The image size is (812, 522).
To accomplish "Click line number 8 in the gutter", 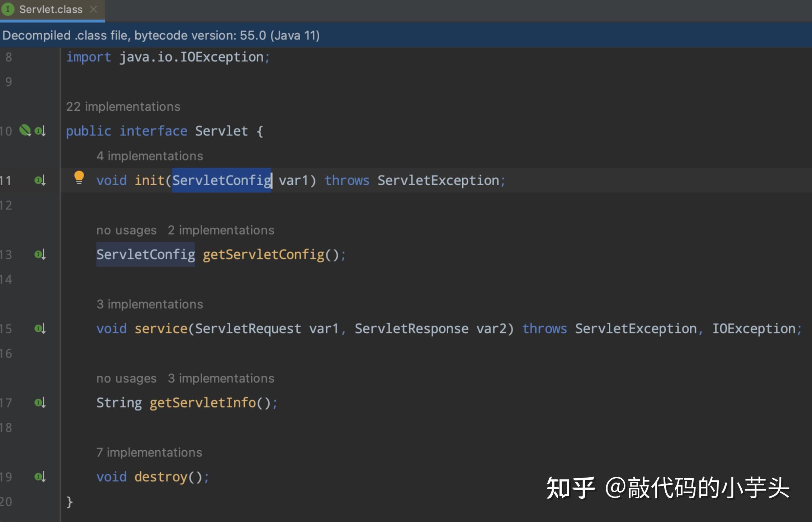I will click(9, 57).
